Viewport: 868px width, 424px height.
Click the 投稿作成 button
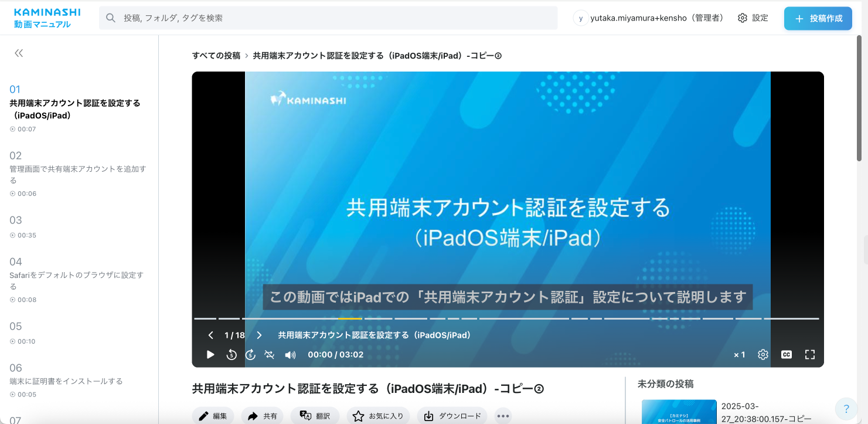pos(818,18)
